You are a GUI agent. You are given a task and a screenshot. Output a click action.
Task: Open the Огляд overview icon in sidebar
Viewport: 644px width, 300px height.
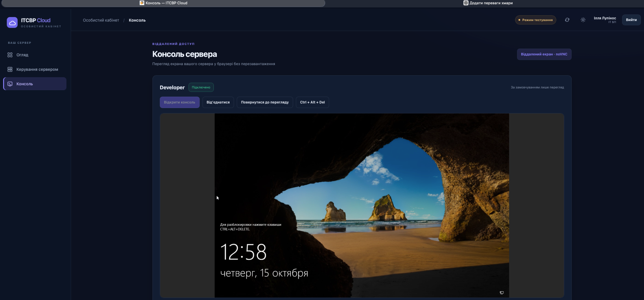(x=10, y=55)
